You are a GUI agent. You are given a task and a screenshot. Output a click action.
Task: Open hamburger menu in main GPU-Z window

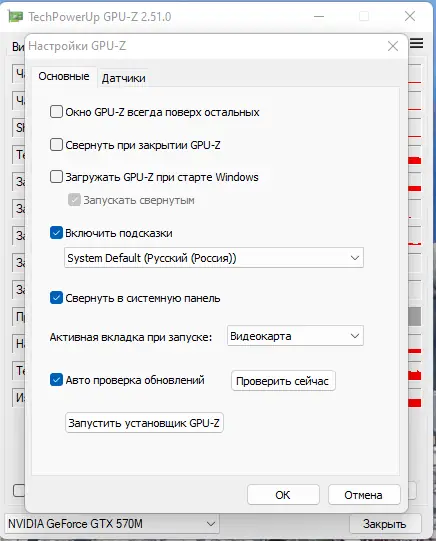coord(417,43)
